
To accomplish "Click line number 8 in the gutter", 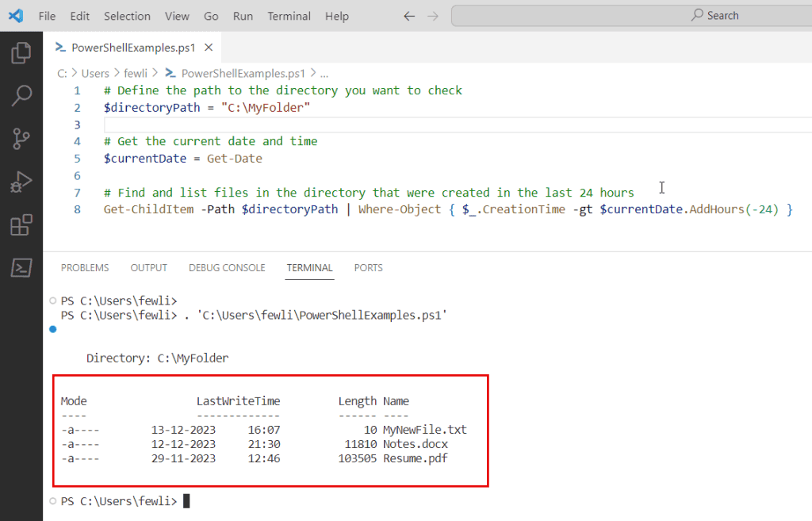I will [x=77, y=209].
